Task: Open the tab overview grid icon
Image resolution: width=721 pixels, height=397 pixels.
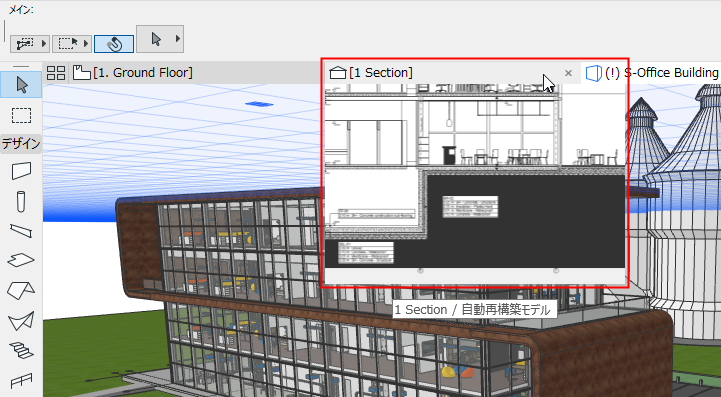Action: point(56,73)
